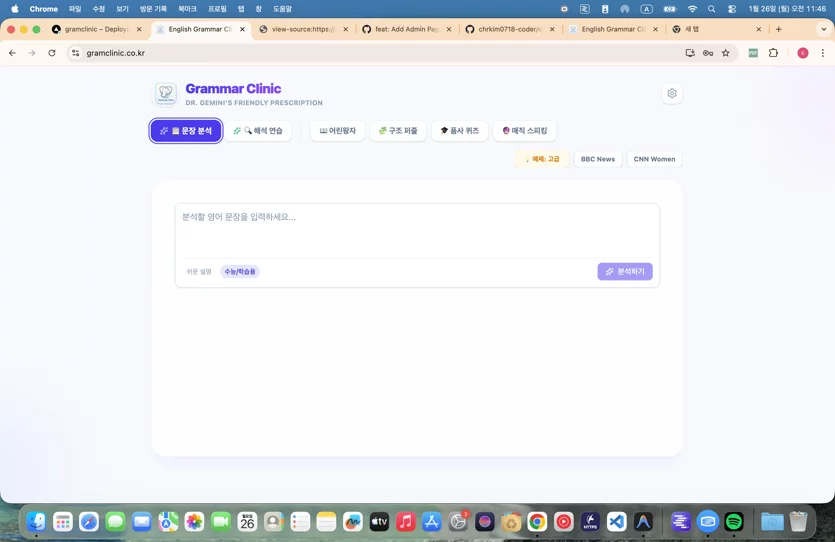Close the 새 탭 tab
The image size is (835, 542).
click(x=758, y=29)
